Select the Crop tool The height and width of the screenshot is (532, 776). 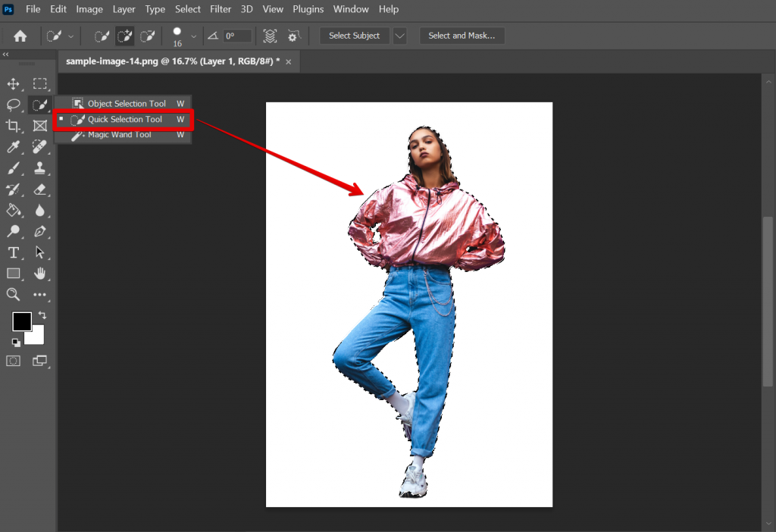click(13, 126)
